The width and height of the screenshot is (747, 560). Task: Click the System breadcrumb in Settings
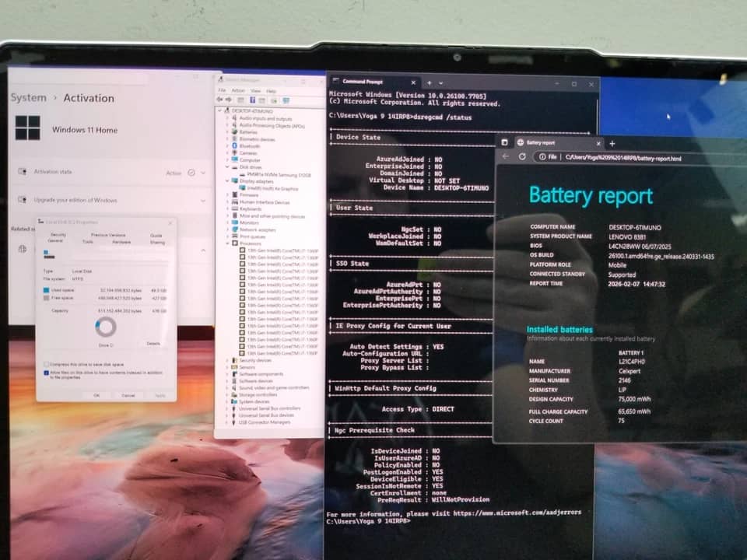pyautogui.click(x=29, y=98)
